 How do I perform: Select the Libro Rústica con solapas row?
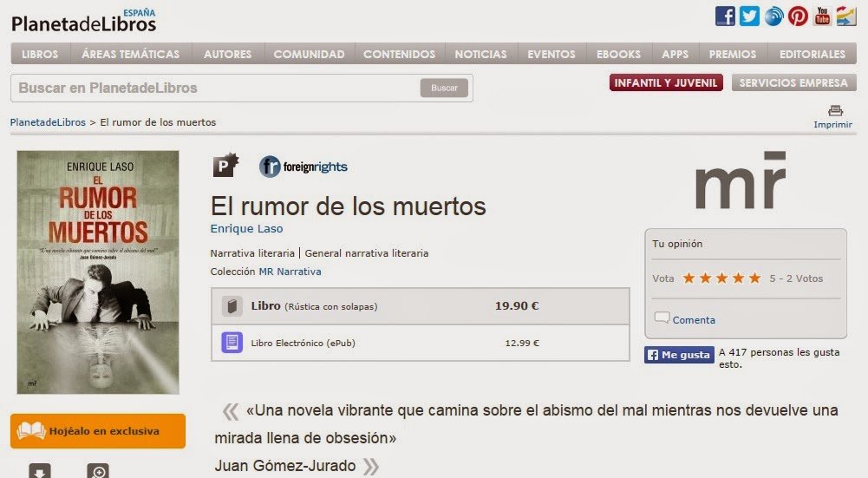[421, 305]
